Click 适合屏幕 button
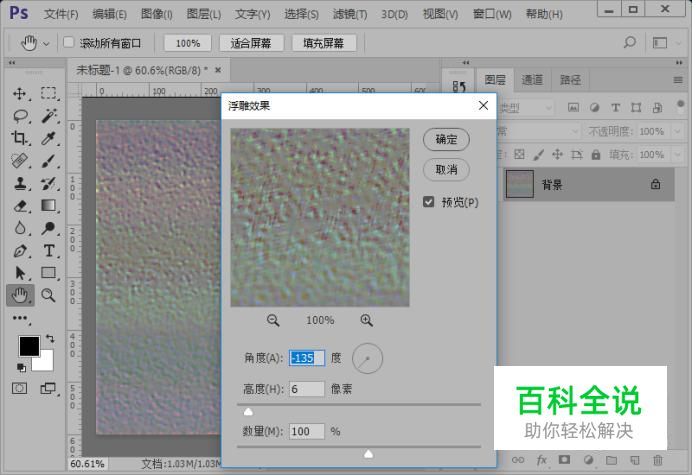692x475 pixels. [x=251, y=43]
